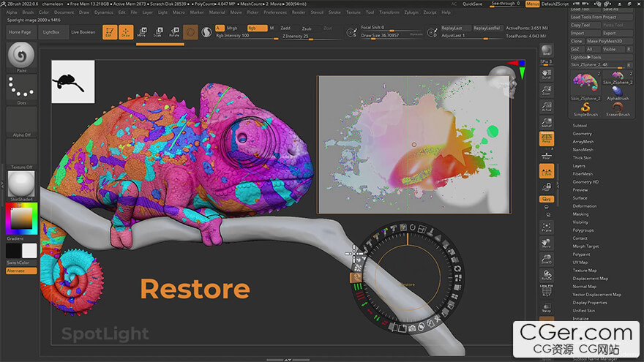Screen dimensions: 644x362
Task: Select the Scale transform icon
Action: click(158, 32)
